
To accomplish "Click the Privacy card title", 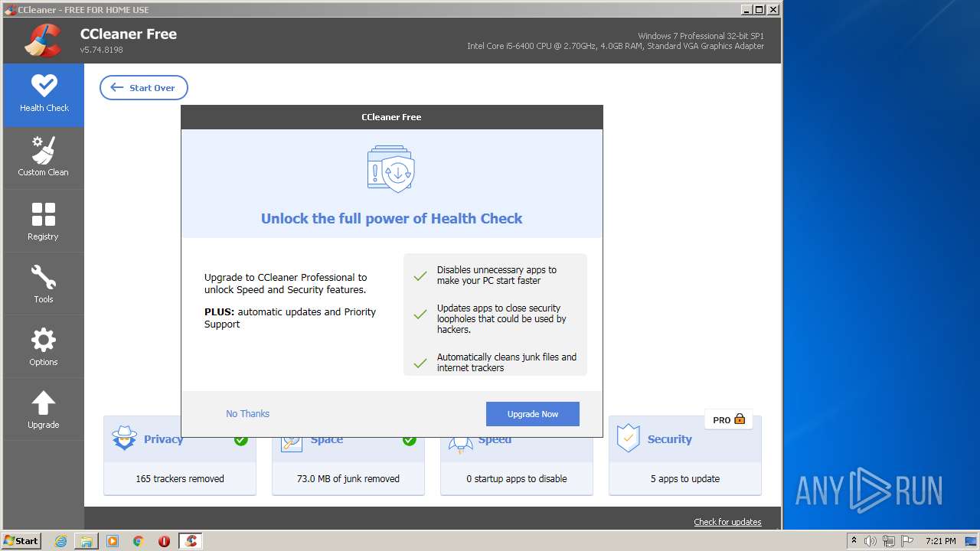I will pos(163,439).
